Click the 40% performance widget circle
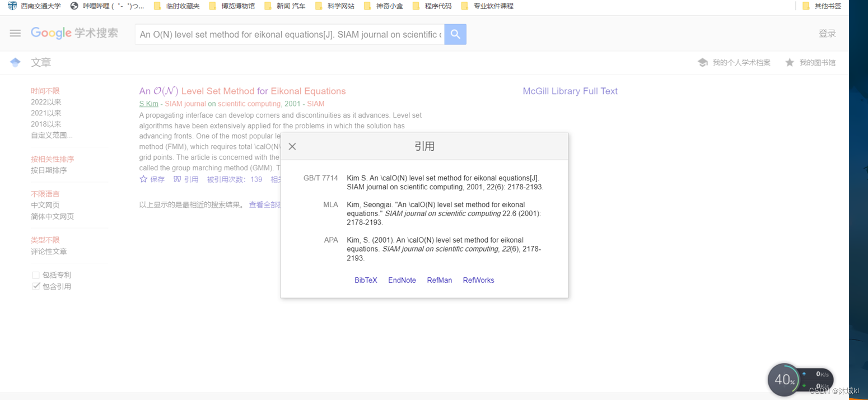 tap(783, 380)
